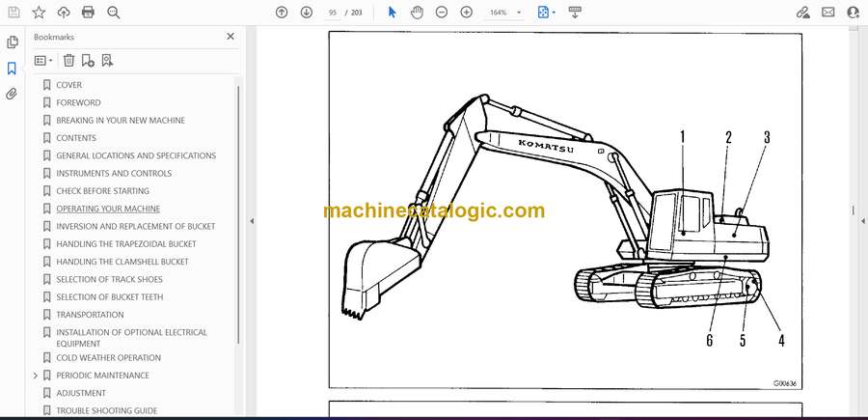868x420 pixels.
Task: Open the find text magnifier
Action: pos(114,13)
